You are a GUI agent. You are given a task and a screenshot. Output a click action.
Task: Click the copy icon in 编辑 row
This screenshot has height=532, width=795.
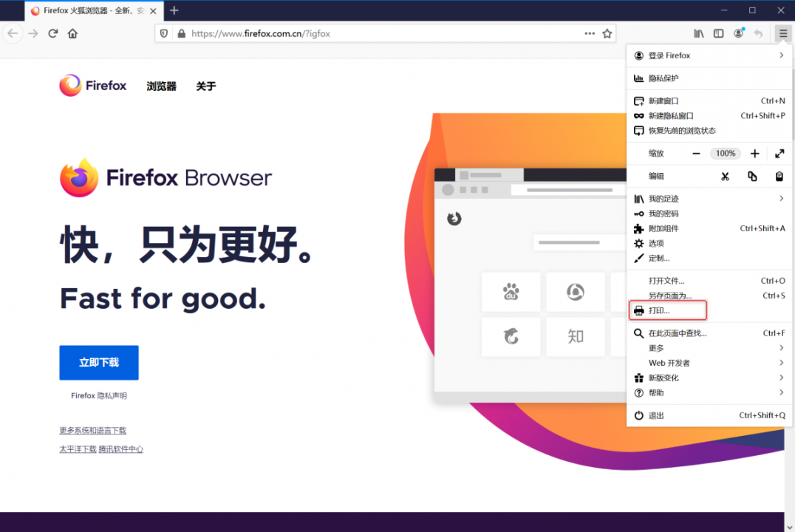click(x=752, y=176)
